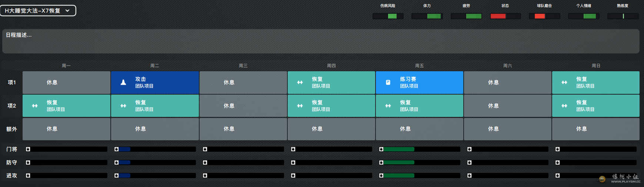Image resolution: width=644 pixels, height=187 pixels.
Task: Click into the 日程描述 description field
Action: click(321, 41)
